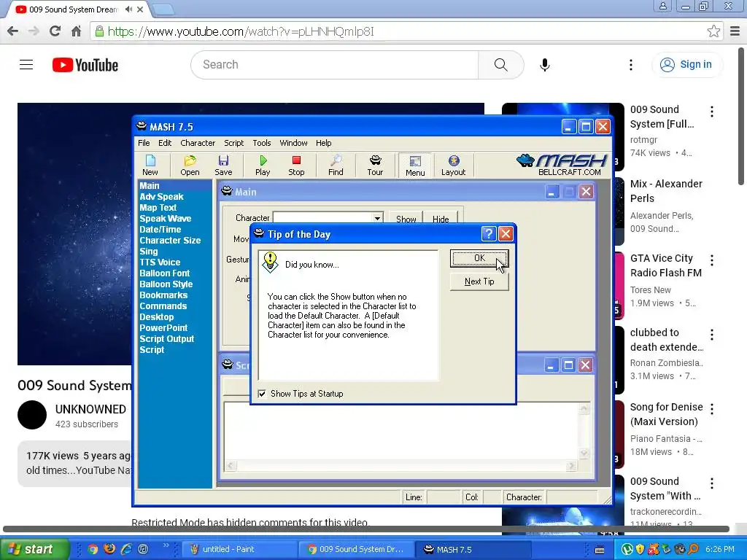Click the MASH Bellcraft.com logo
Viewport: 747px width, 560px height.
click(562, 165)
